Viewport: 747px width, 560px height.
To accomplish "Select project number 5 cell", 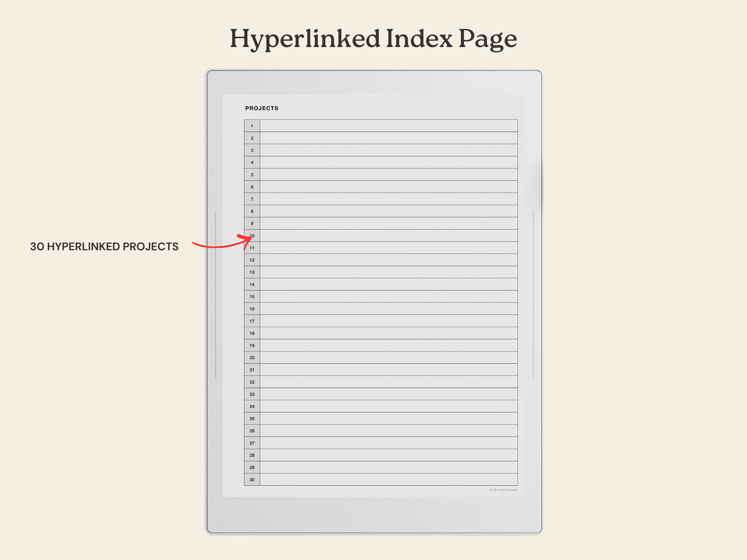I will click(252, 174).
